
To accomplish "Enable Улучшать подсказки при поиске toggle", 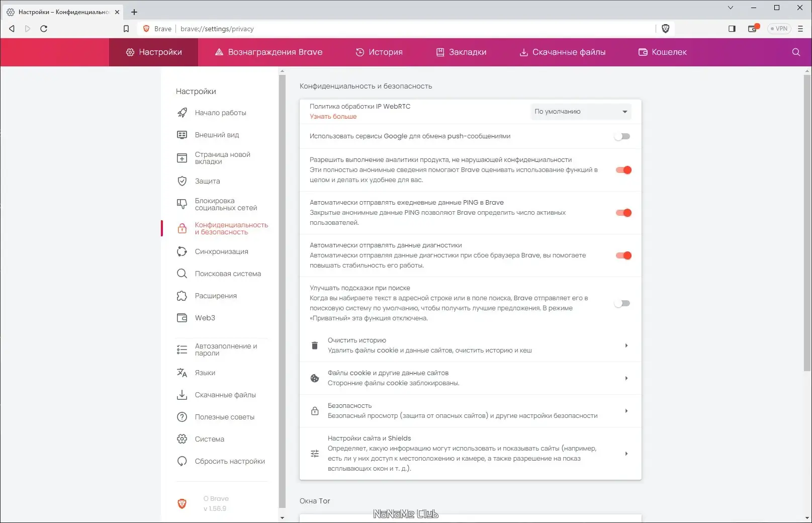I will click(622, 303).
